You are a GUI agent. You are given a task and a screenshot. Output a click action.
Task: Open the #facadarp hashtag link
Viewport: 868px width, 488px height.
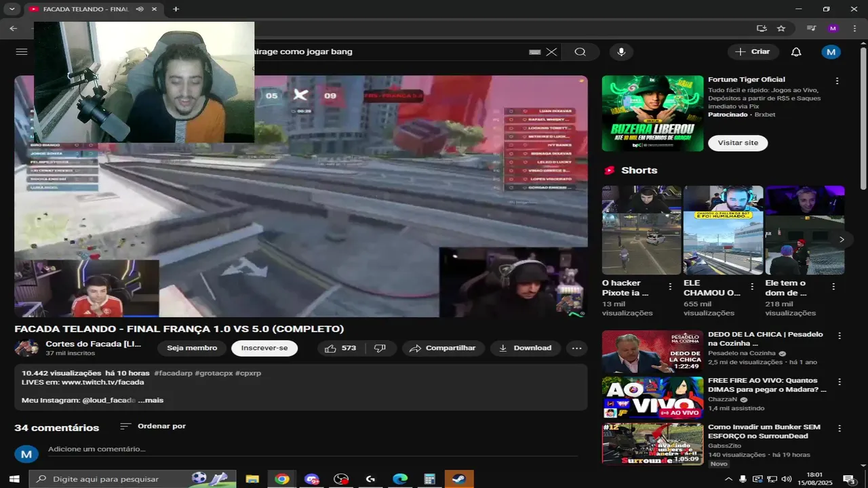[174, 373]
